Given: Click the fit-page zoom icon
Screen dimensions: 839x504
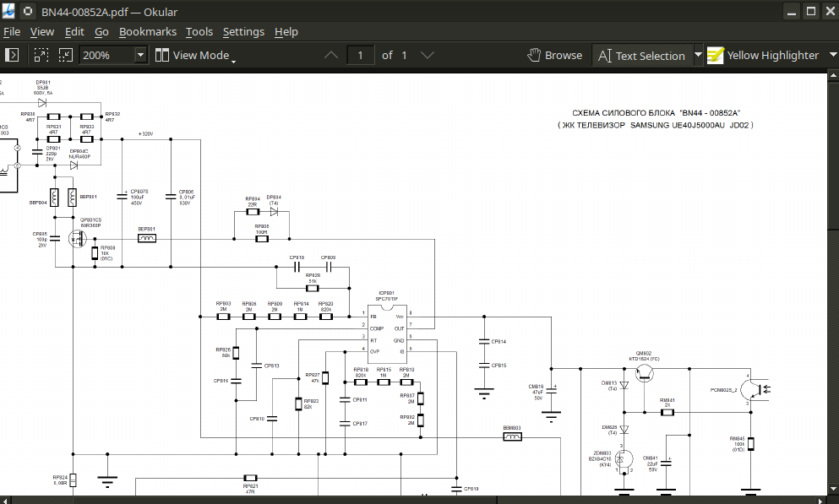Looking at the screenshot, I should (65, 55).
